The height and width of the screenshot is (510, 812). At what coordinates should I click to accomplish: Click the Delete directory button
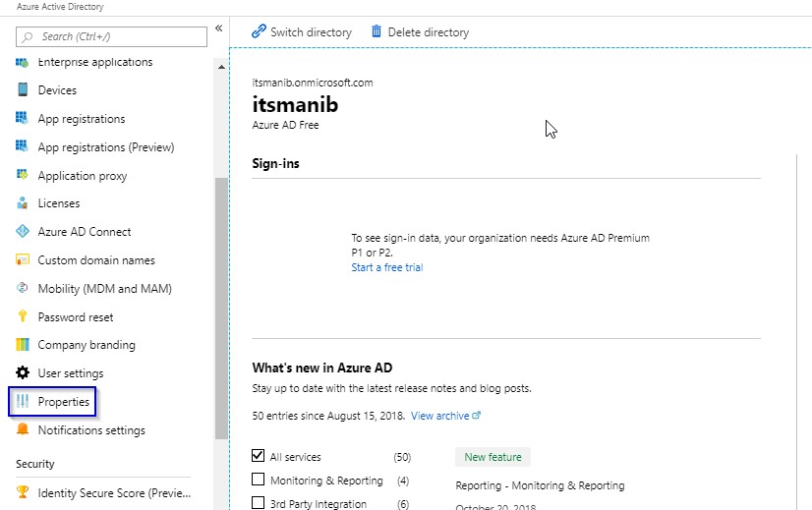[420, 32]
